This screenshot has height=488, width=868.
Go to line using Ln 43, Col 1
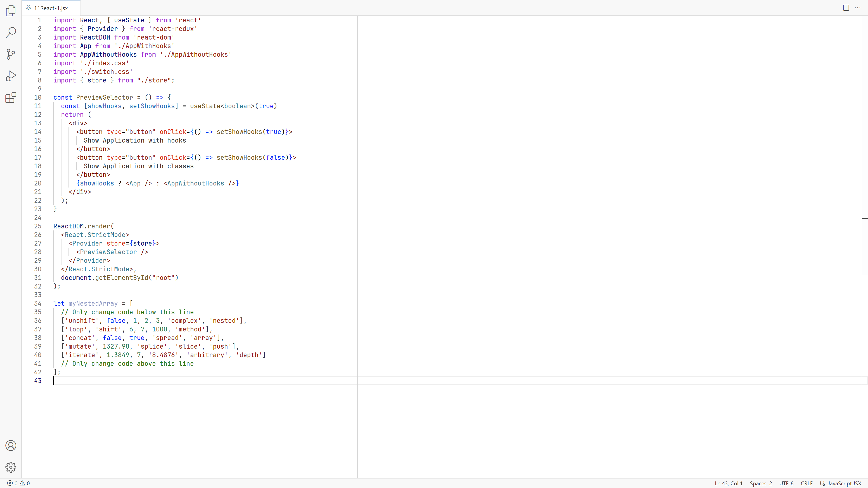[729, 483]
